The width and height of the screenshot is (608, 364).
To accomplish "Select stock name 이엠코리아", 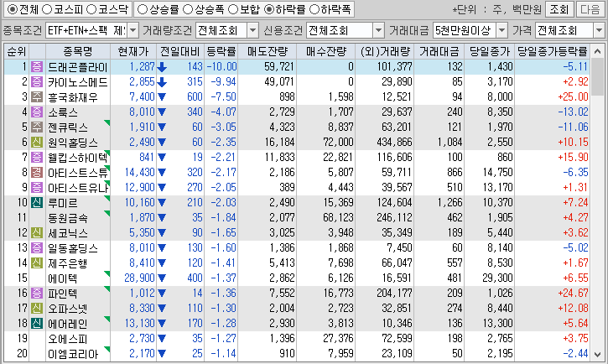I will coord(73,354).
